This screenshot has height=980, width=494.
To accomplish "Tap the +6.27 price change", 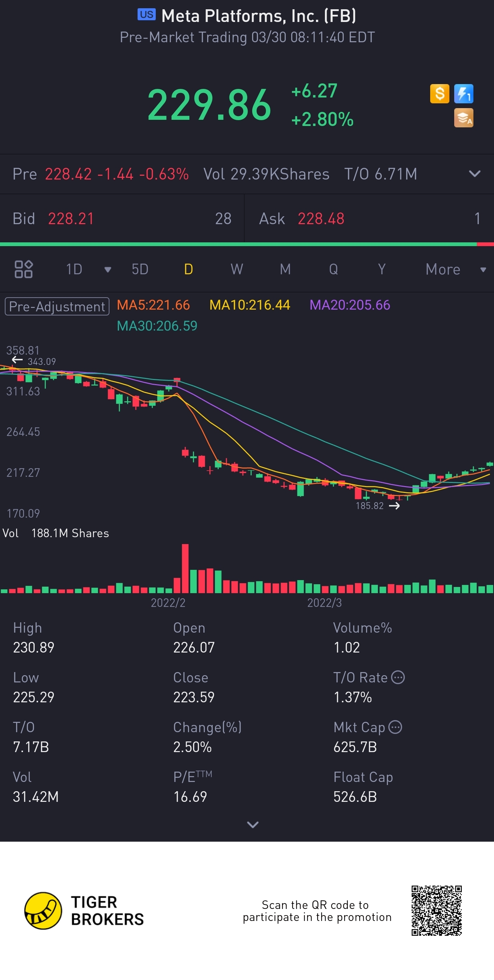I will coord(315,91).
